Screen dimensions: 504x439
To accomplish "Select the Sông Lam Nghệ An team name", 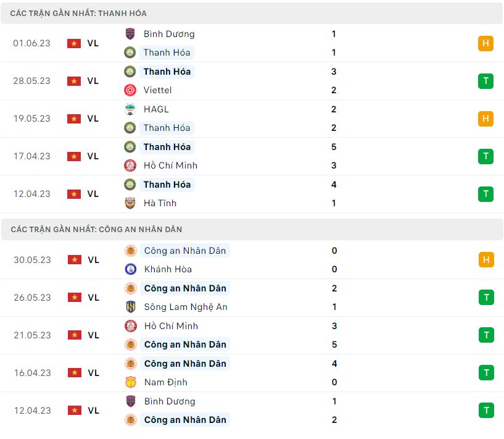I will click(x=186, y=307).
